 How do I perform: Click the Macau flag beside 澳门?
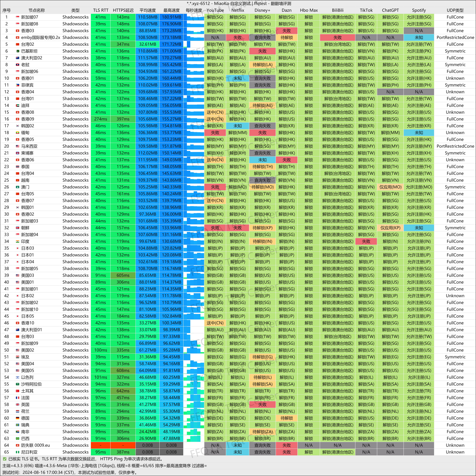[17, 187]
